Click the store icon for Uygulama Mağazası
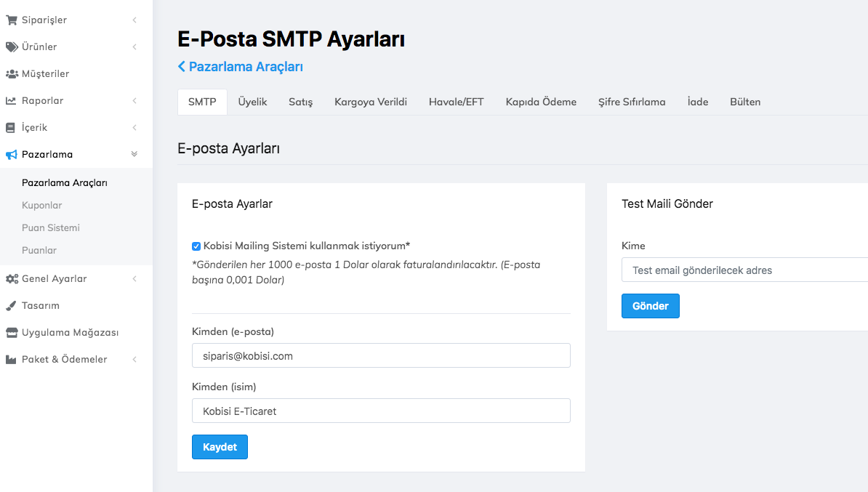The height and width of the screenshot is (492, 868). [x=11, y=333]
